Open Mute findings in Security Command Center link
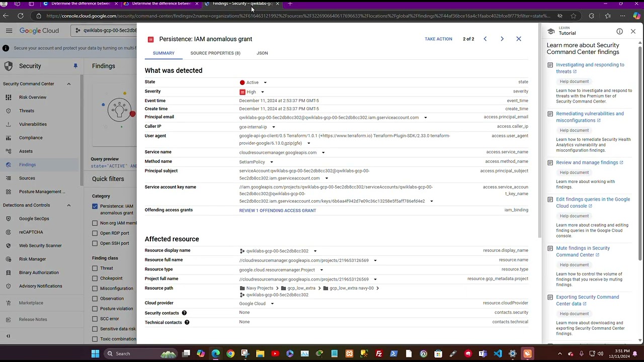This screenshot has width=644, height=362. (583, 251)
